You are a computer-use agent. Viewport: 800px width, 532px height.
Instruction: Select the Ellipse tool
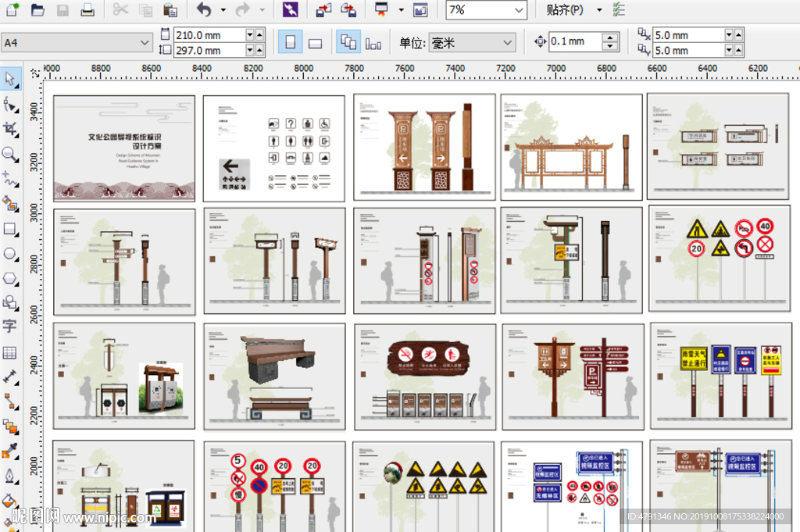click(10, 254)
